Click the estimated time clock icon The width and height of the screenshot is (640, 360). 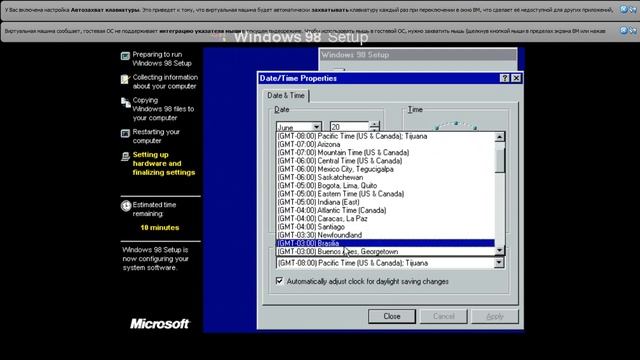coord(126,206)
